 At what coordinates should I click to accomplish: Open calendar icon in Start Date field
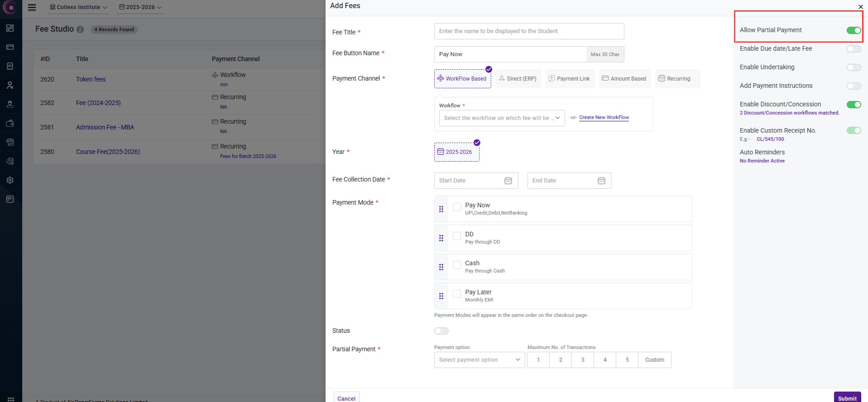pos(508,181)
